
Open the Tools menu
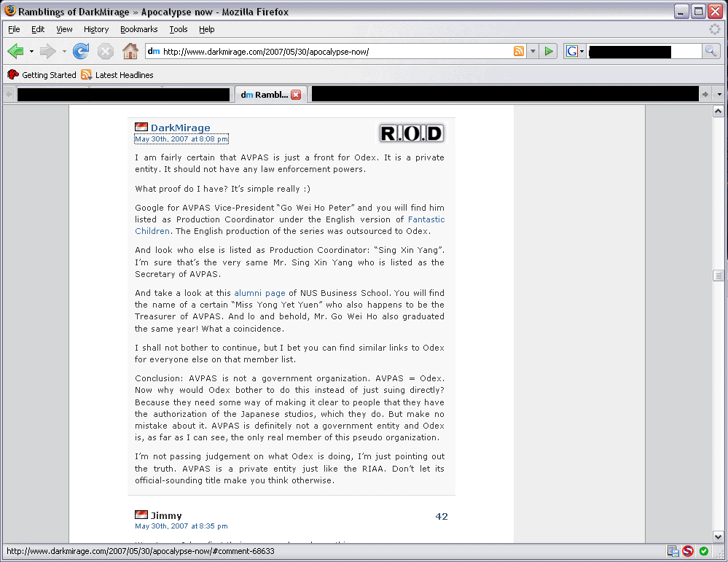pos(179,29)
